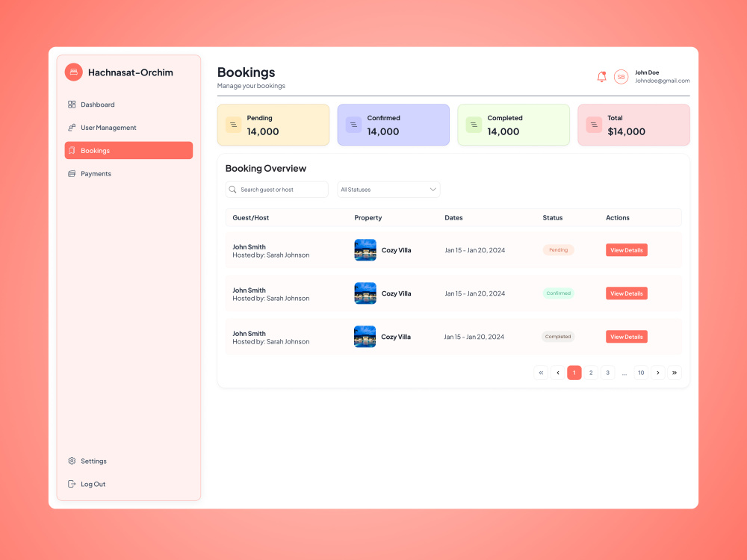747x560 pixels.
Task: Click the Settings gear icon
Action: coord(72,461)
